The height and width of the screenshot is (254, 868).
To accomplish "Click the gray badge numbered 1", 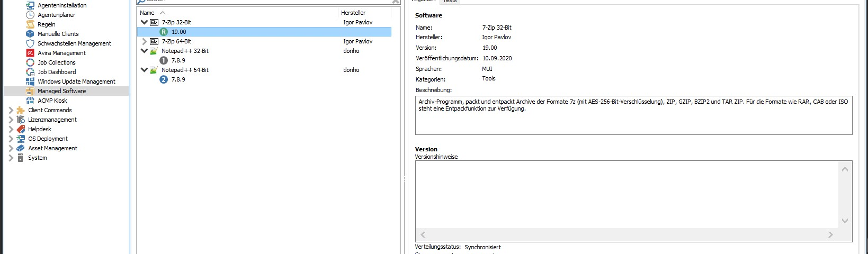I will click(164, 60).
